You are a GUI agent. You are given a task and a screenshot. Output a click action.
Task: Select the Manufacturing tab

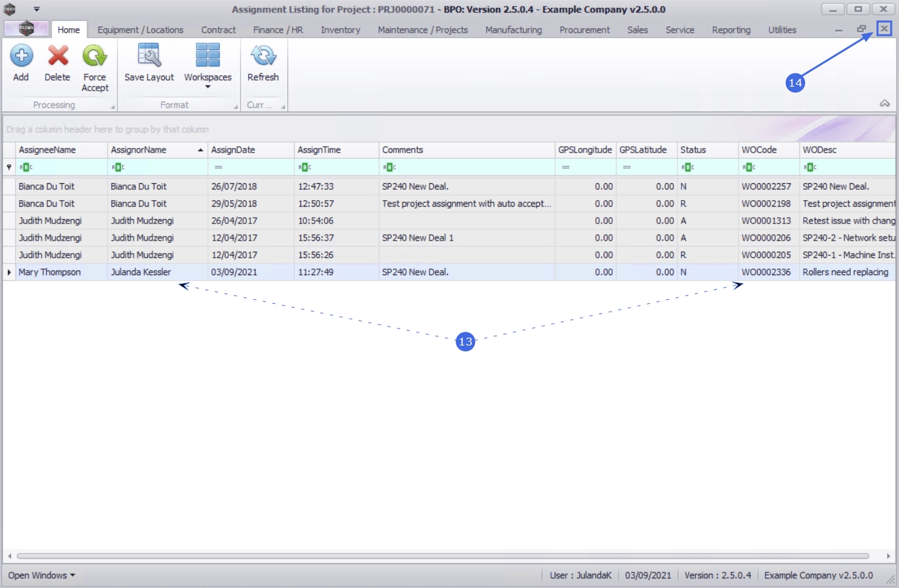point(514,30)
